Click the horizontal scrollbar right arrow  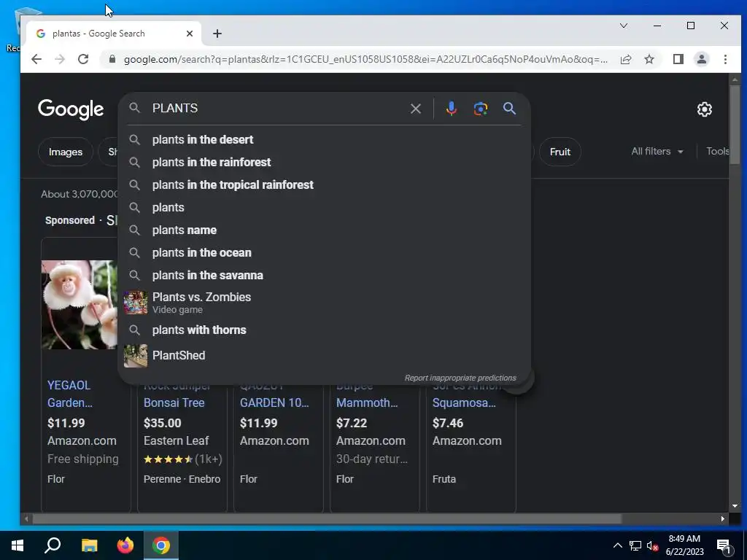point(723,518)
